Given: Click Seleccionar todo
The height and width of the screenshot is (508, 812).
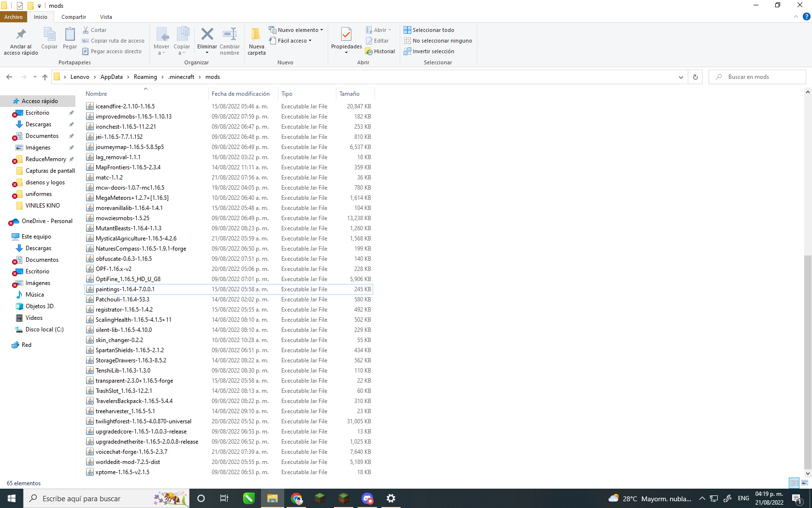Looking at the screenshot, I should (x=429, y=30).
